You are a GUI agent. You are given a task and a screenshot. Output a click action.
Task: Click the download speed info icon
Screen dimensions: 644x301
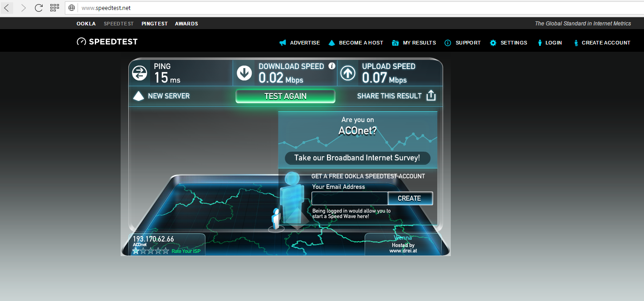click(332, 66)
